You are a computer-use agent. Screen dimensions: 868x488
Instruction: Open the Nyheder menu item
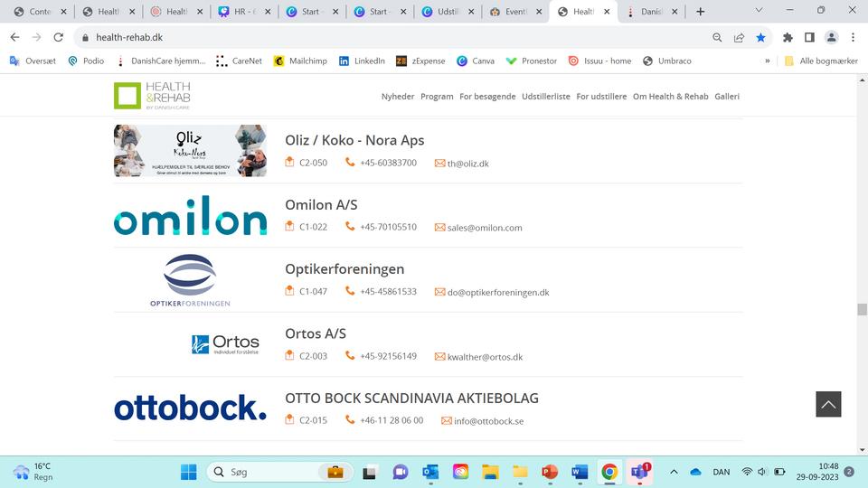coord(398,97)
